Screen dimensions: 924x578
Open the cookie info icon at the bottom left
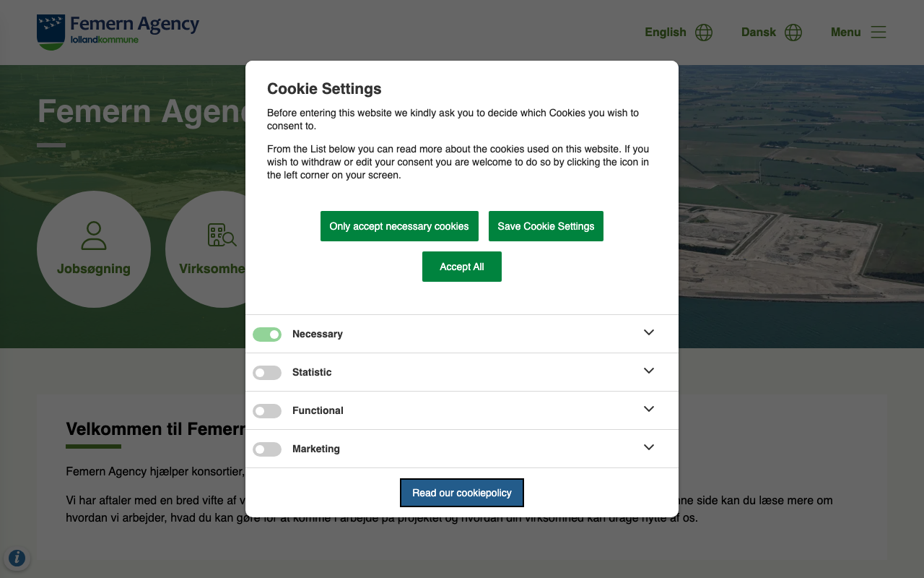click(x=17, y=558)
